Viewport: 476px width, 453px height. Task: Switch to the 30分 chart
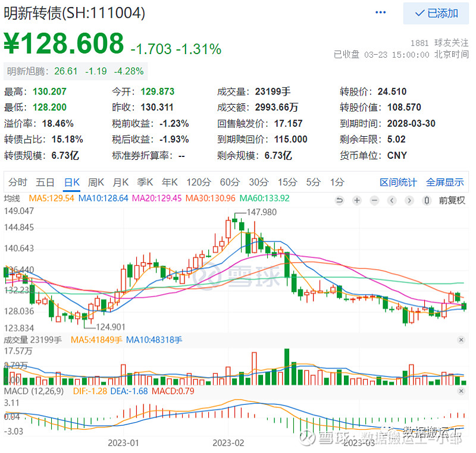(x=259, y=183)
